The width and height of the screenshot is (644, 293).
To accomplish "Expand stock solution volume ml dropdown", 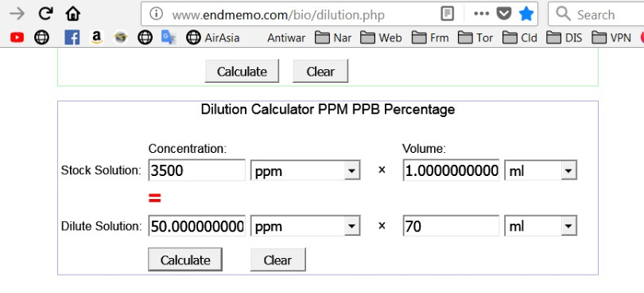I will (x=541, y=170).
